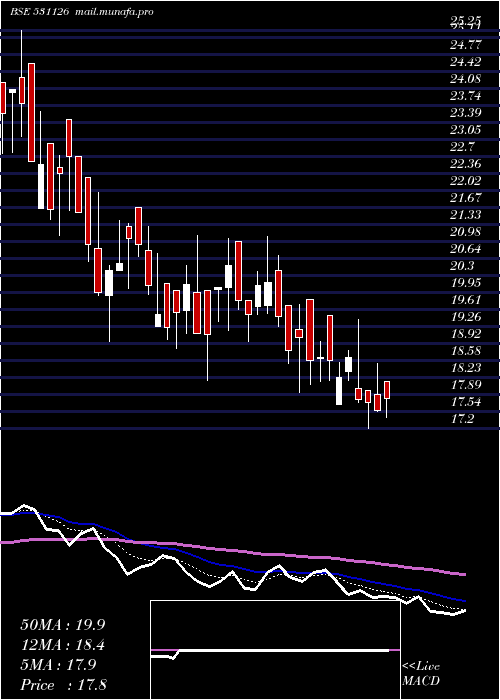Click the last red candlestick on the right

(387, 390)
